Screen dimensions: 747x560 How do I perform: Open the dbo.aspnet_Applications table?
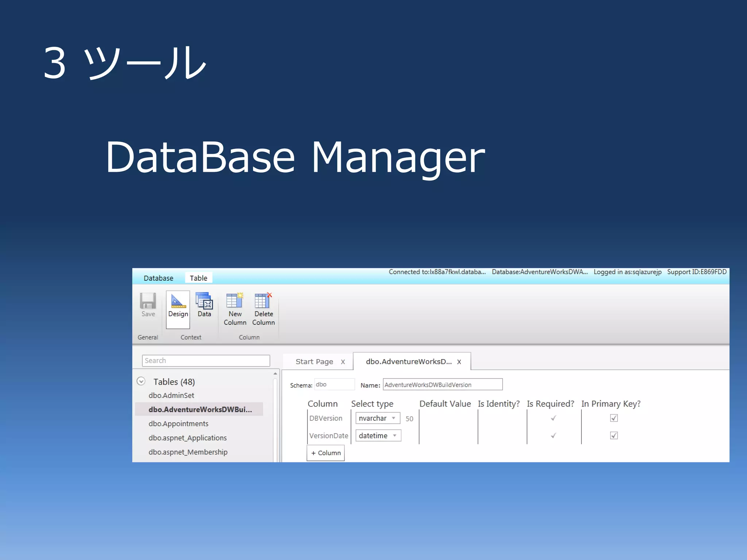click(x=187, y=438)
